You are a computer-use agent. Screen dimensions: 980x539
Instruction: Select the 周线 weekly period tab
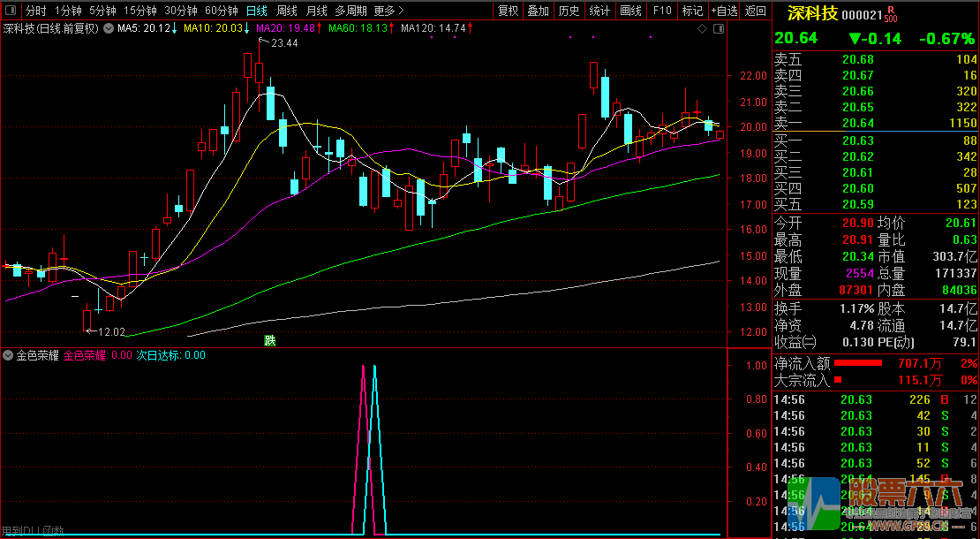pyautogui.click(x=287, y=11)
